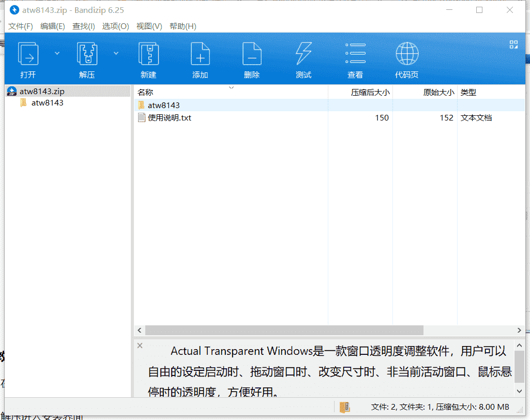Close the Bandizip window

point(510,10)
